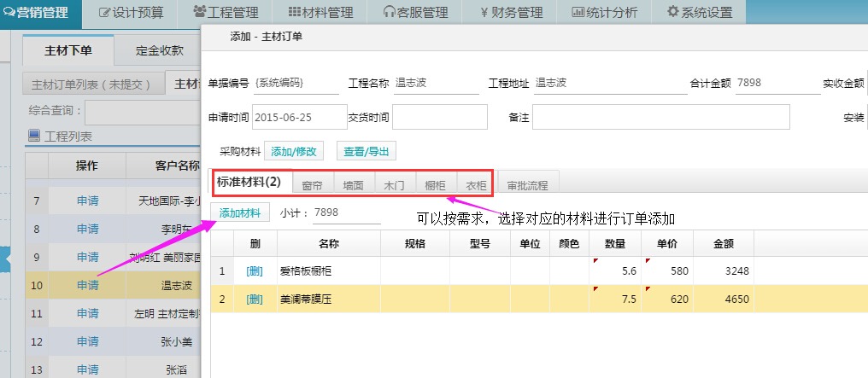The image size is (868, 378).
Task: Click 申请 for customer 张小美
Action: [x=87, y=341]
